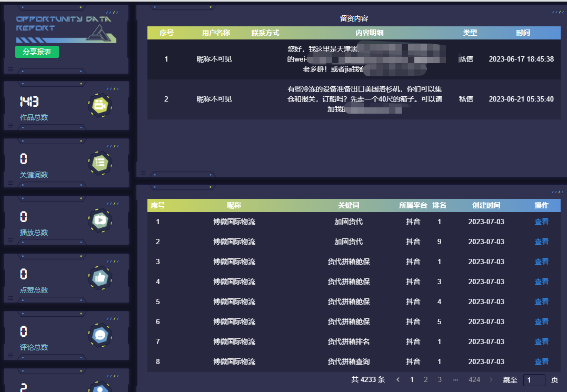Click the 点赞总数 label
The width and height of the screenshot is (567, 392).
tap(34, 290)
